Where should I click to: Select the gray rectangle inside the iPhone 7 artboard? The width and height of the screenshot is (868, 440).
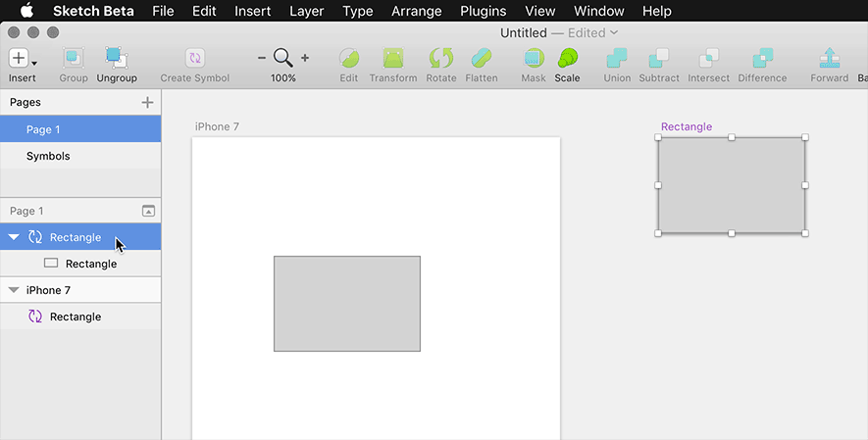click(347, 304)
